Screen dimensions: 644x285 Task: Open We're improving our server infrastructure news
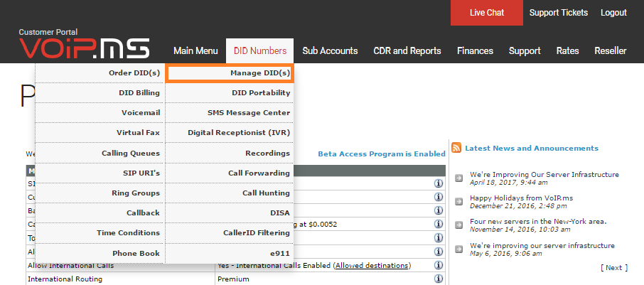[x=542, y=246]
